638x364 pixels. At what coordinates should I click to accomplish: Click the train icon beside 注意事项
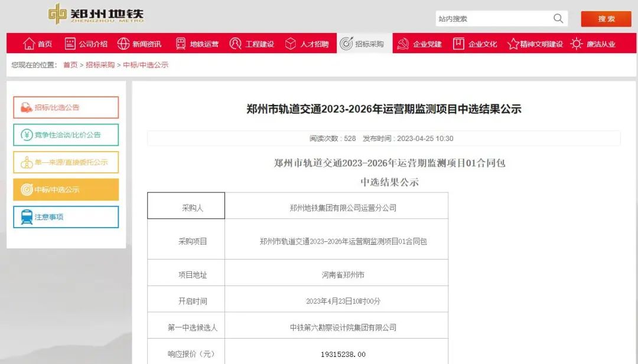point(27,217)
